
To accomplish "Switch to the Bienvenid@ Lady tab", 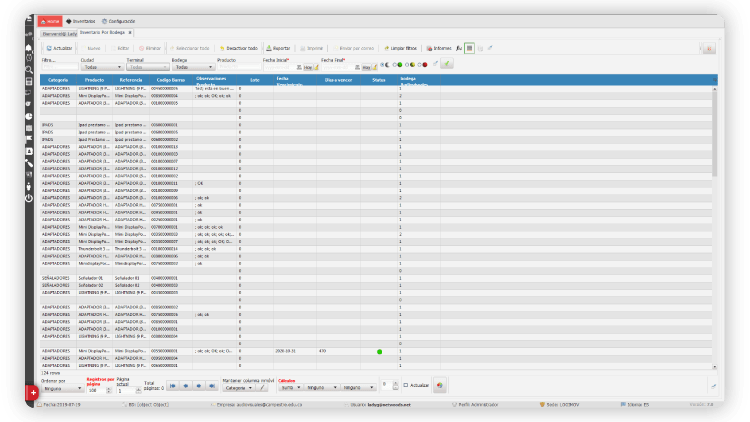I will 58,33.
